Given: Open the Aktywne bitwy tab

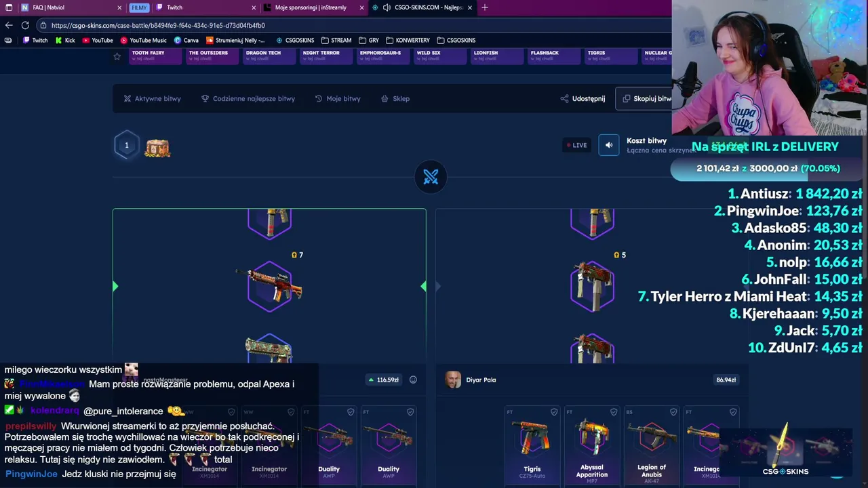Looking at the screenshot, I should click(152, 98).
